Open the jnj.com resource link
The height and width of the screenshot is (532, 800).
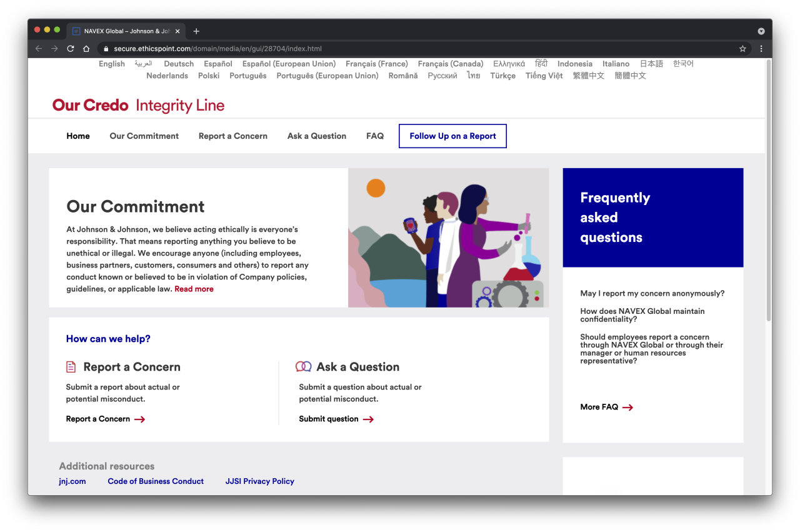[72, 481]
